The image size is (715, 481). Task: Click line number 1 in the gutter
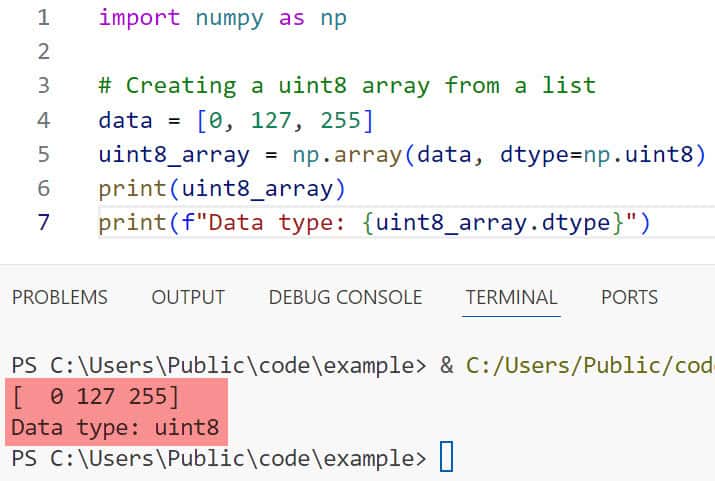[43, 18]
